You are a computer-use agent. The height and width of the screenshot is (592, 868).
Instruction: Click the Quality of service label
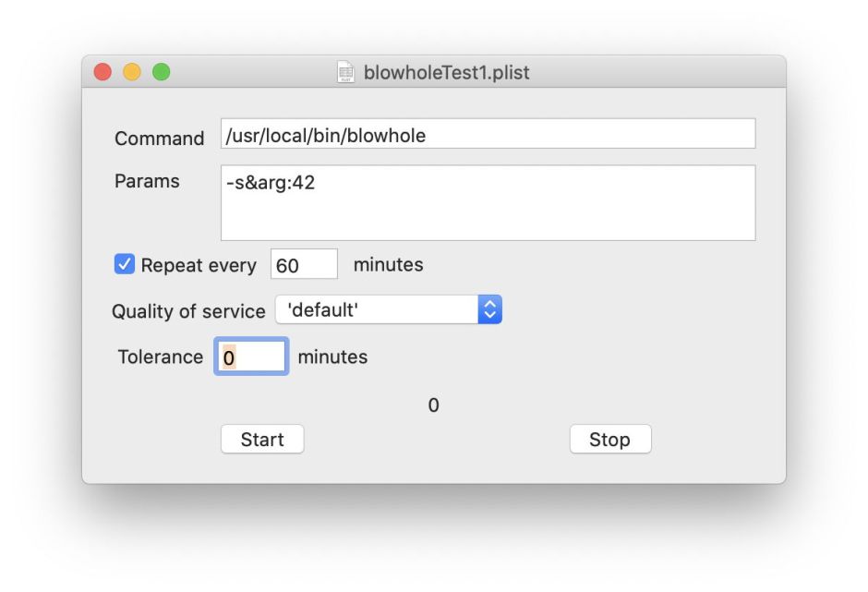pos(188,311)
